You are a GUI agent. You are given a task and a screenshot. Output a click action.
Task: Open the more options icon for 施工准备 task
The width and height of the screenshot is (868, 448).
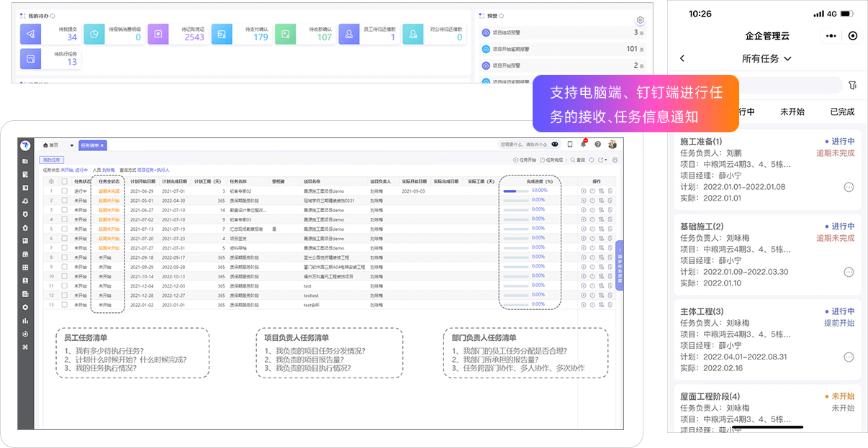click(x=849, y=187)
